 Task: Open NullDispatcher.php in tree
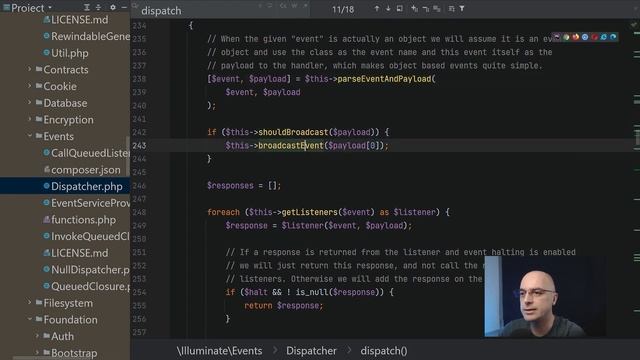87,269
